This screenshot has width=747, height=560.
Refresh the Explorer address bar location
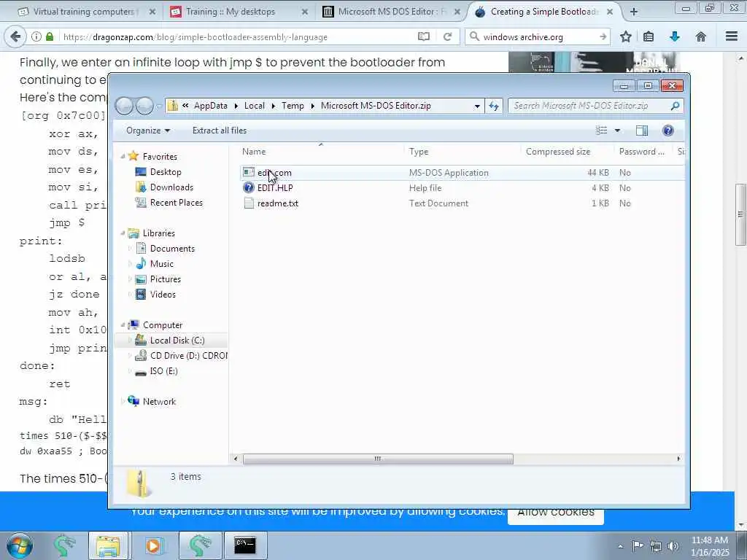coord(494,106)
